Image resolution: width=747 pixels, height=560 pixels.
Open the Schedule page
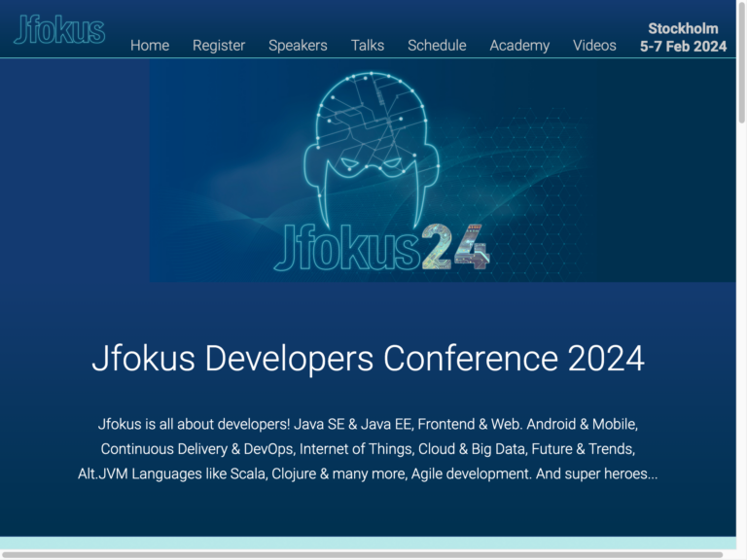coord(437,46)
